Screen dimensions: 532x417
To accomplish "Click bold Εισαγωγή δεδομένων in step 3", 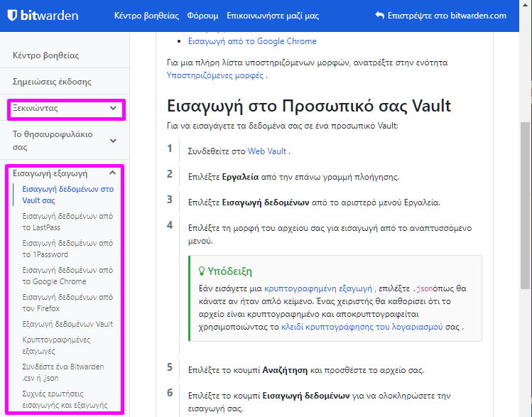I will (266, 202).
